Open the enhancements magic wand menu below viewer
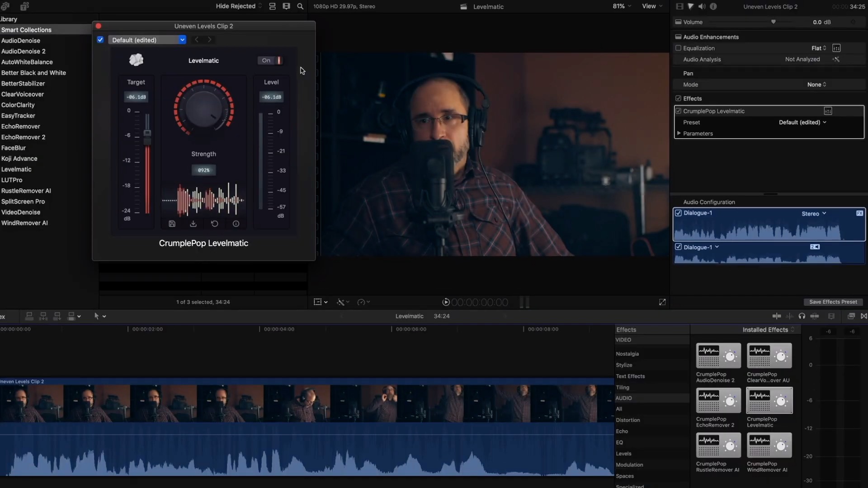 pyautogui.click(x=343, y=302)
